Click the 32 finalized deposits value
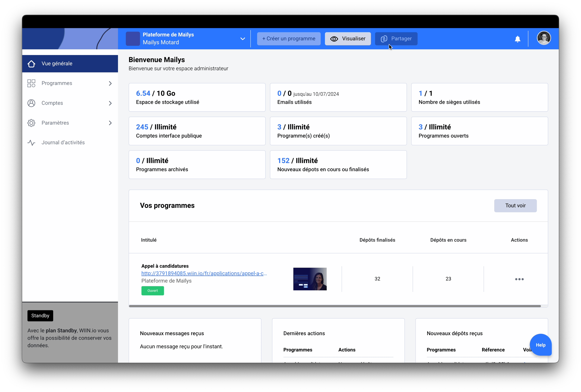This screenshot has height=392, width=581. pos(377,279)
